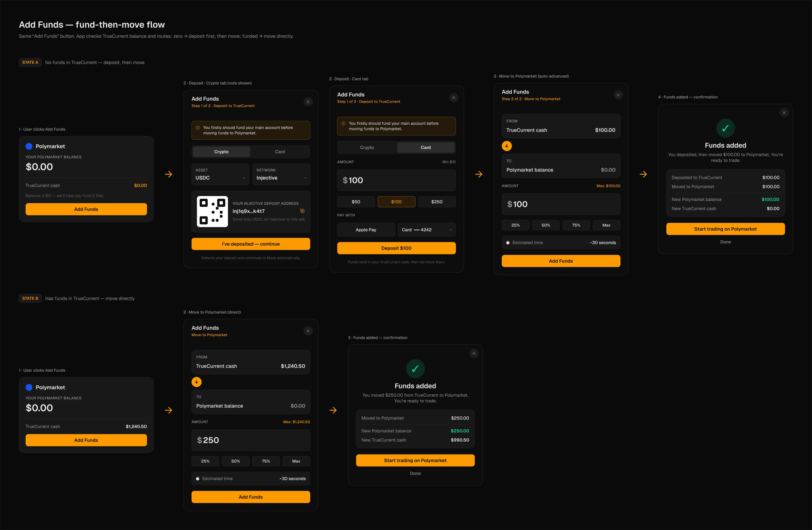Screen dimensions: 812x530
Task: Open the Network Injective dropdown
Action: coord(281,174)
